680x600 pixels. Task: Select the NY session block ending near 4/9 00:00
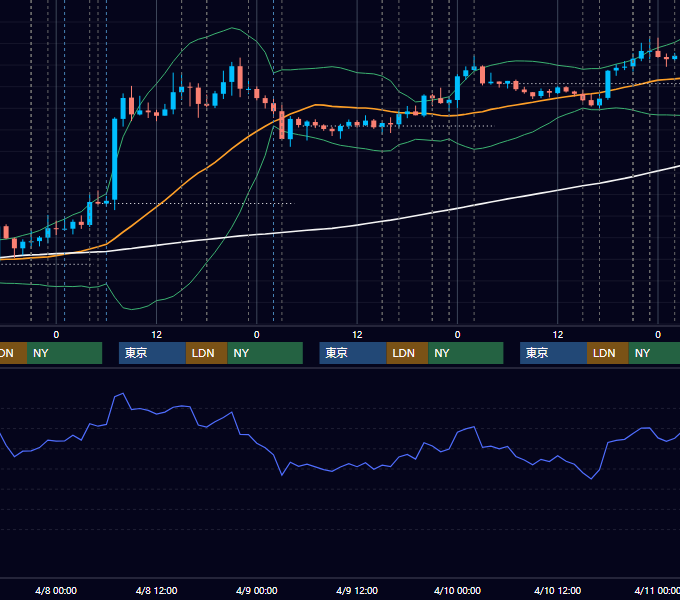(265, 353)
